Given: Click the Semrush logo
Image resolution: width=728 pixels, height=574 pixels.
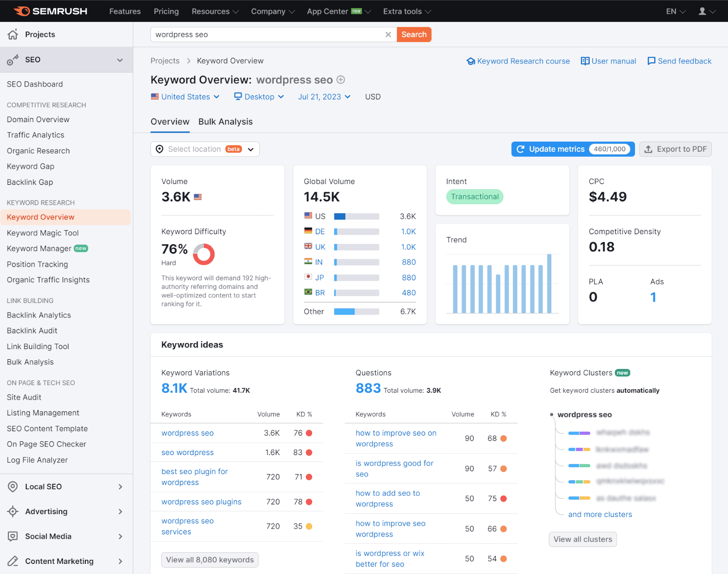Looking at the screenshot, I should (50, 11).
